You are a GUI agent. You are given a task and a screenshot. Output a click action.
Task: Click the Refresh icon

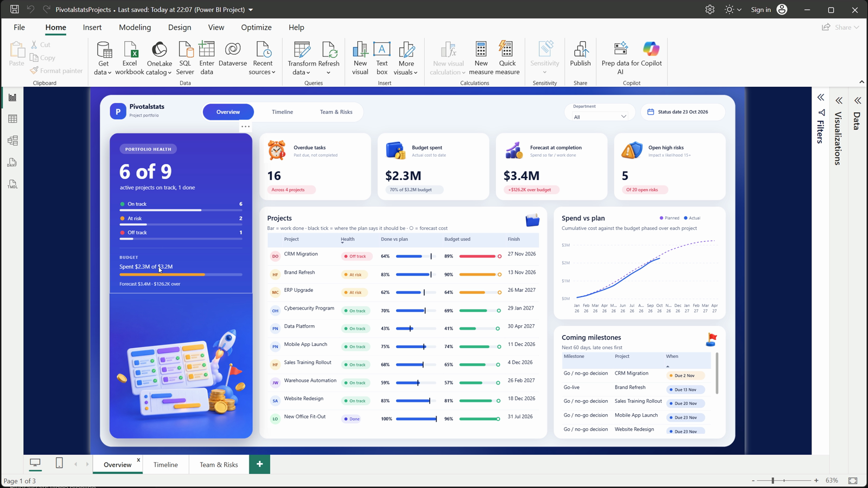329,58
